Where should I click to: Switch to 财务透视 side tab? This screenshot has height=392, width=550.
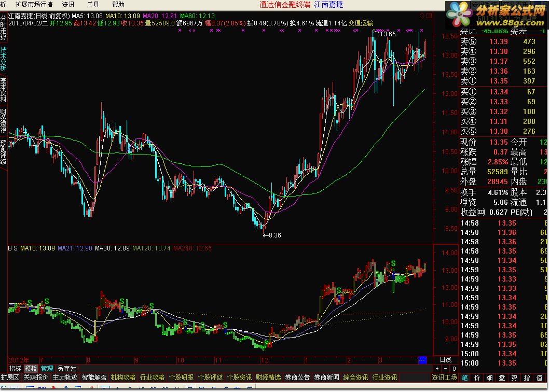point(4,121)
